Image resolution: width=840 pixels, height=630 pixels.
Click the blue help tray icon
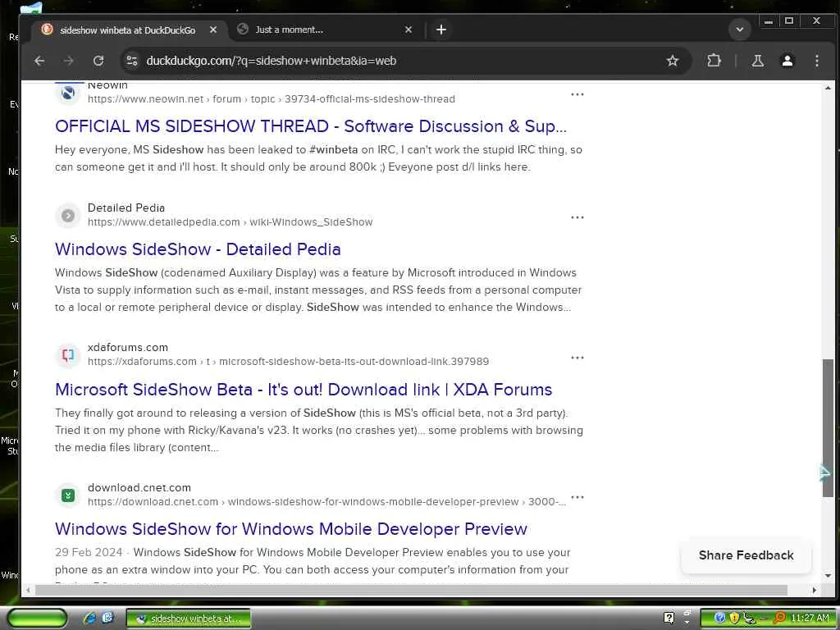[720, 619]
